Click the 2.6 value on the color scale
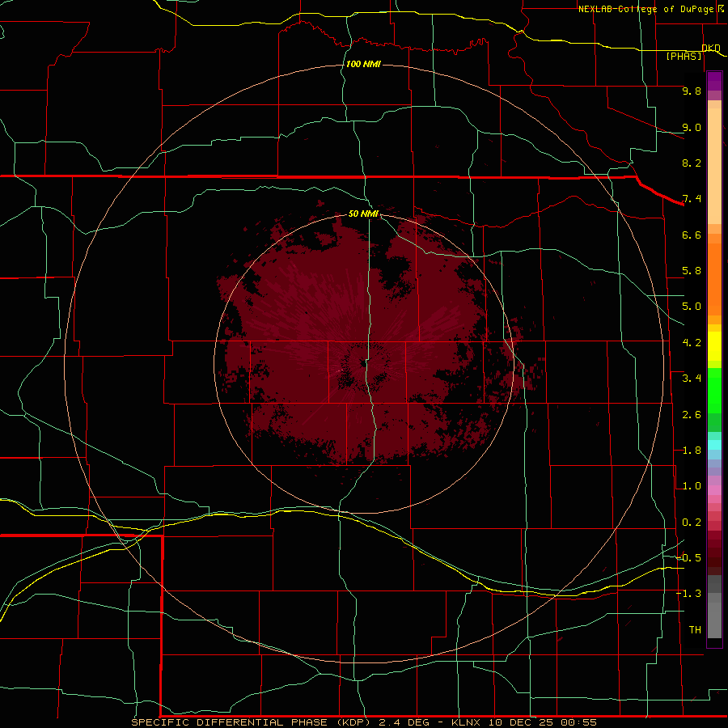Viewport: 728px width, 728px height. (692, 415)
